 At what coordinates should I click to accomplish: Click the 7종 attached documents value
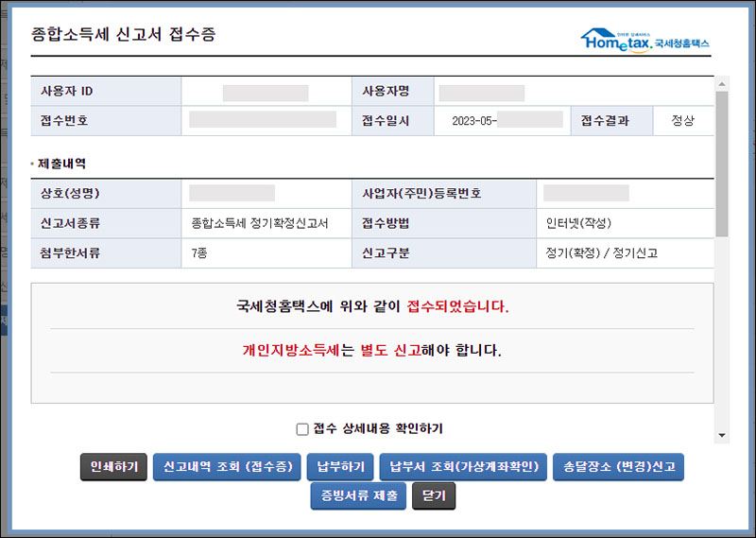(x=198, y=253)
